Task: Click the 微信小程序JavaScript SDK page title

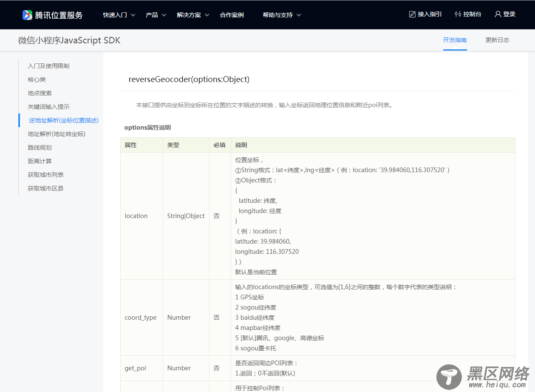Action: click(x=69, y=40)
